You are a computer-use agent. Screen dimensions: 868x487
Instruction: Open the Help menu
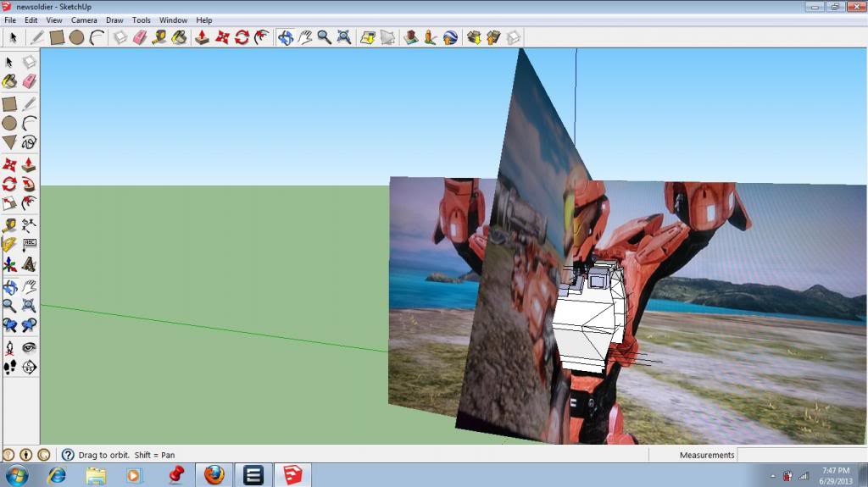[x=203, y=20]
